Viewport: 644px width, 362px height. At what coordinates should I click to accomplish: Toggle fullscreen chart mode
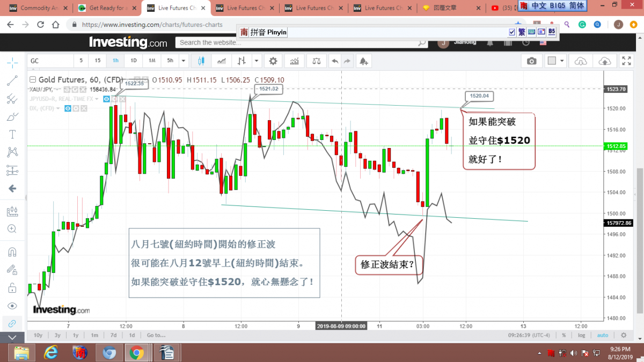[626, 61]
